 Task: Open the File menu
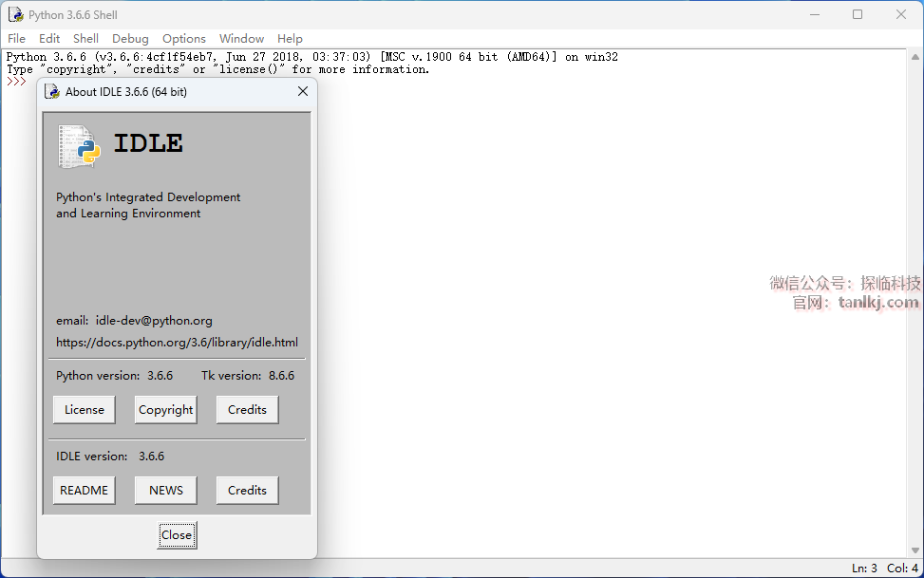tap(16, 38)
